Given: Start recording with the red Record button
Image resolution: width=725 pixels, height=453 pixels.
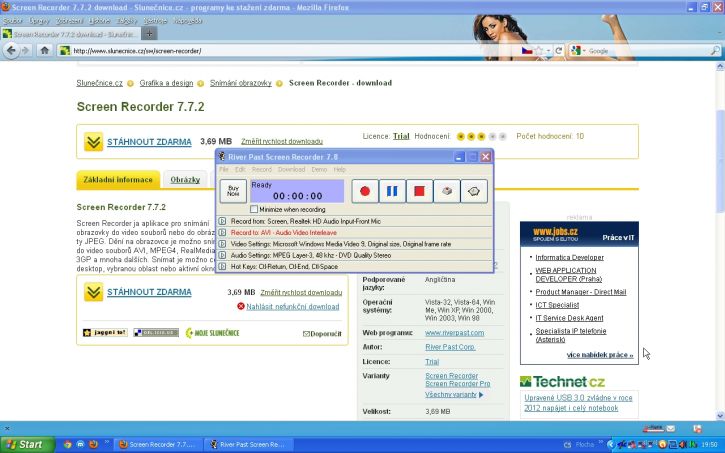Looking at the screenshot, I should click(365, 191).
